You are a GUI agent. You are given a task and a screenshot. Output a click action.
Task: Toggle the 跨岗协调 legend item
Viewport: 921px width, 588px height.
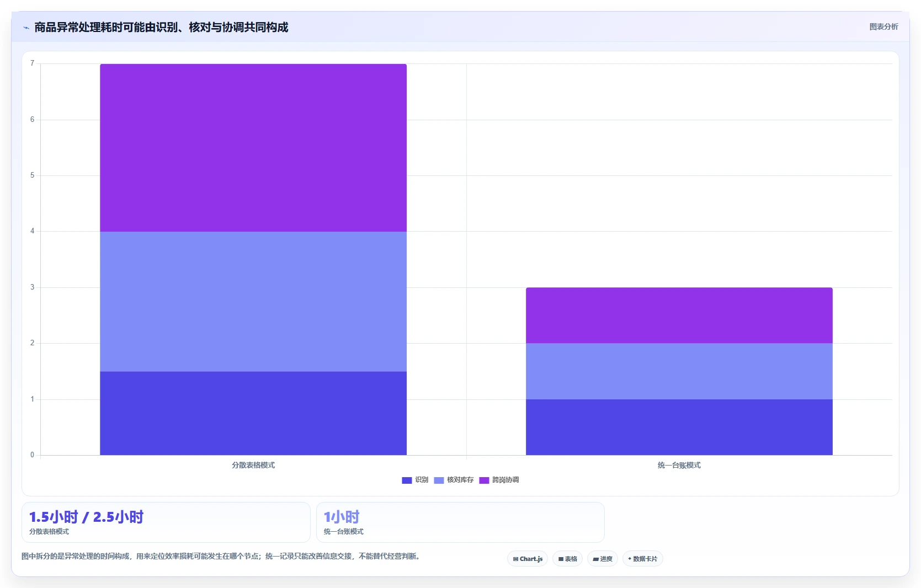499,480
